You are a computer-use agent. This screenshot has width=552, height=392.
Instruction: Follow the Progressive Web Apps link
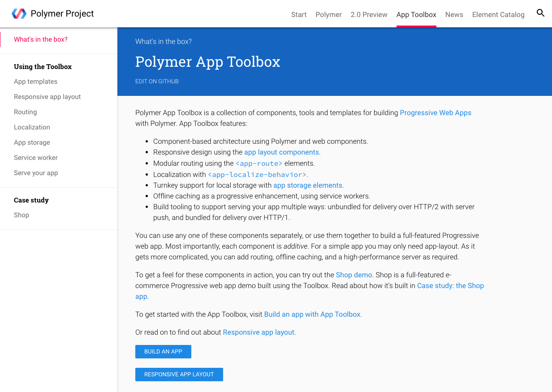[436, 113]
